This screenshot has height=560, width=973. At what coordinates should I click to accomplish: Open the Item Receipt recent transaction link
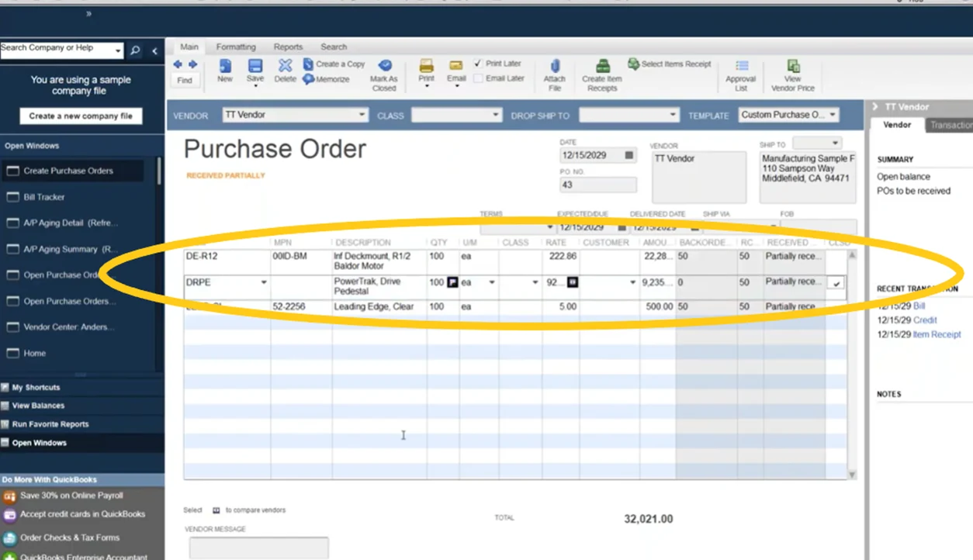point(937,334)
